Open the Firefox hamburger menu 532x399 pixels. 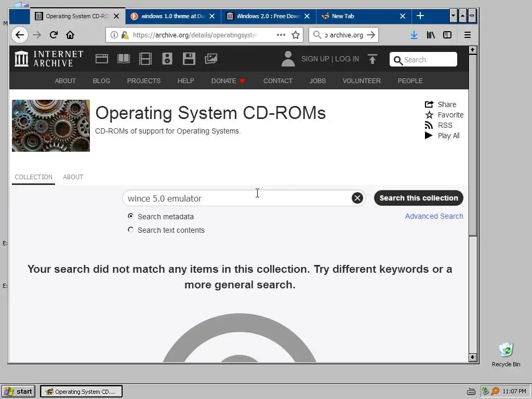(468, 35)
